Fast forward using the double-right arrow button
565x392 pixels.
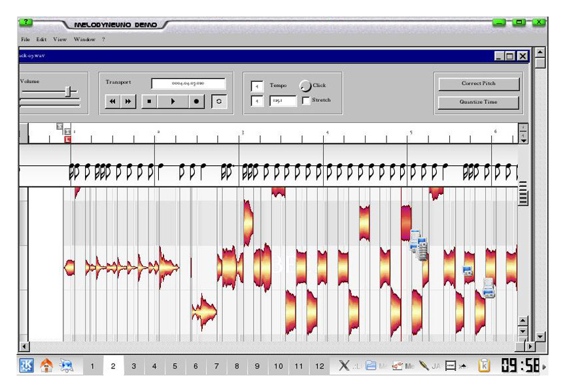(x=128, y=101)
